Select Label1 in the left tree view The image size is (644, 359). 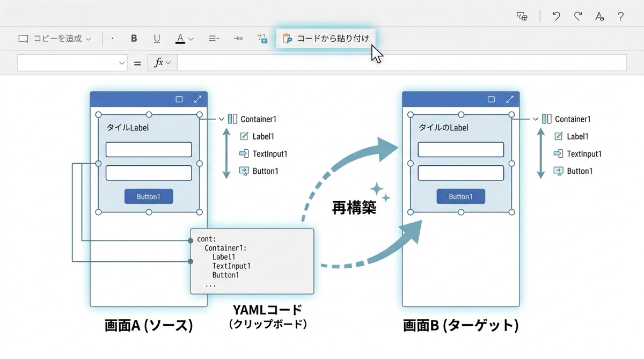[263, 136]
